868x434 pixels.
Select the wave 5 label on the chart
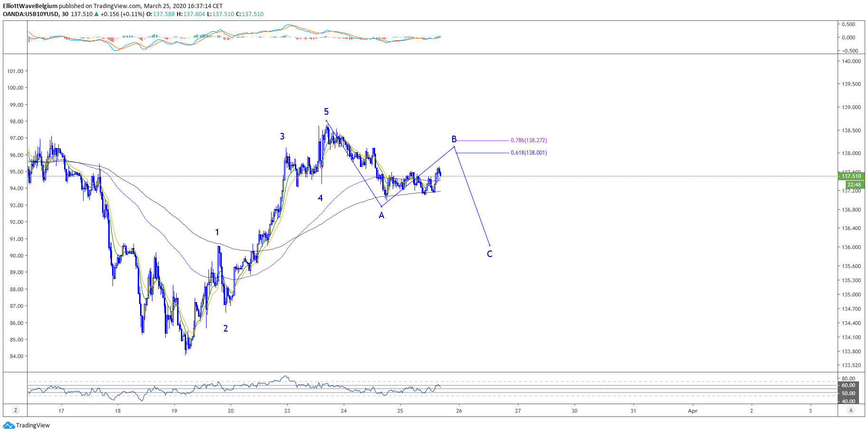(326, 112)
